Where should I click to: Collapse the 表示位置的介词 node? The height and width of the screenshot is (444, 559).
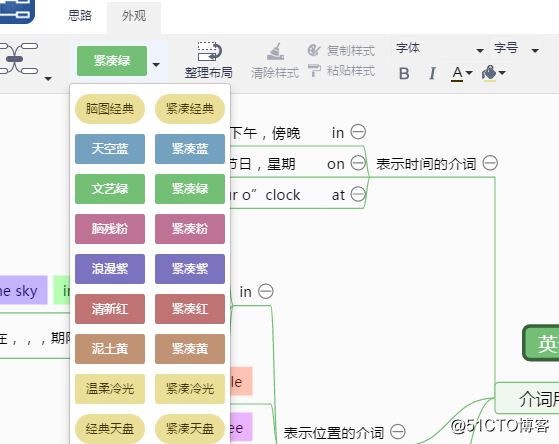click(x=398, y=432)
